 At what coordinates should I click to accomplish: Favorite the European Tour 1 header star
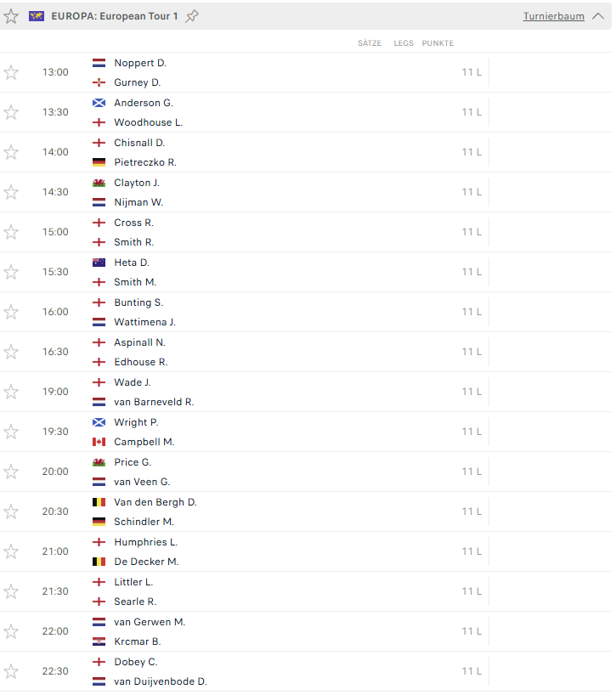coord(11,16)
